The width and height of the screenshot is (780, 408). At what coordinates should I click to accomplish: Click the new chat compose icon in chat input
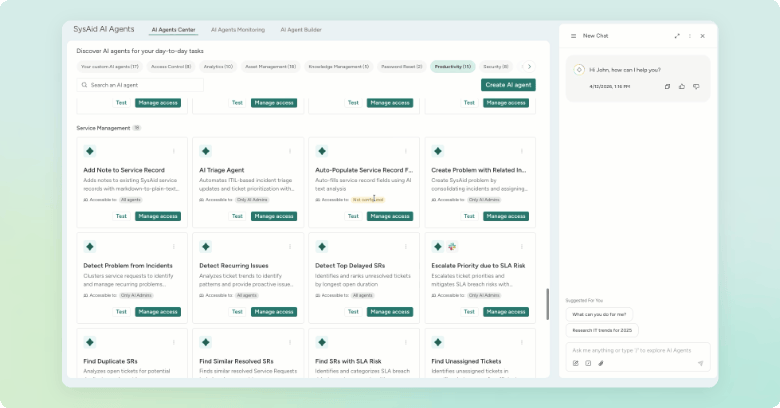(x=576, y=363)
